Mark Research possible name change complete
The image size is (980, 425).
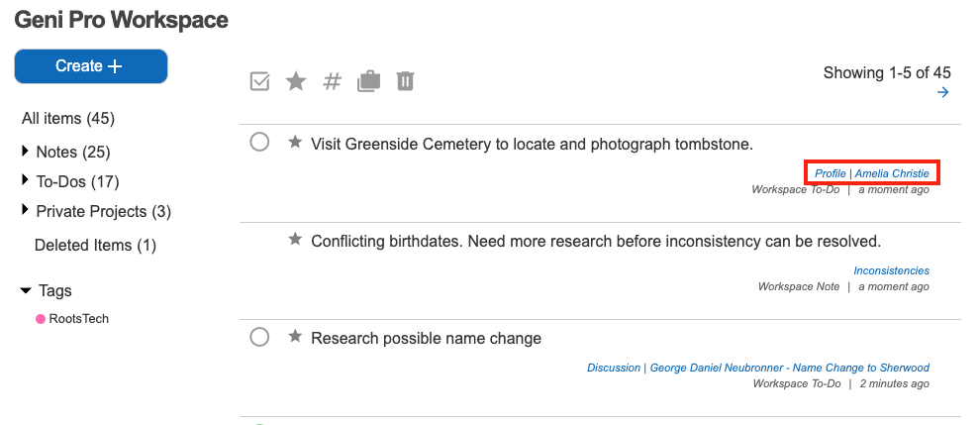point(259,338)
